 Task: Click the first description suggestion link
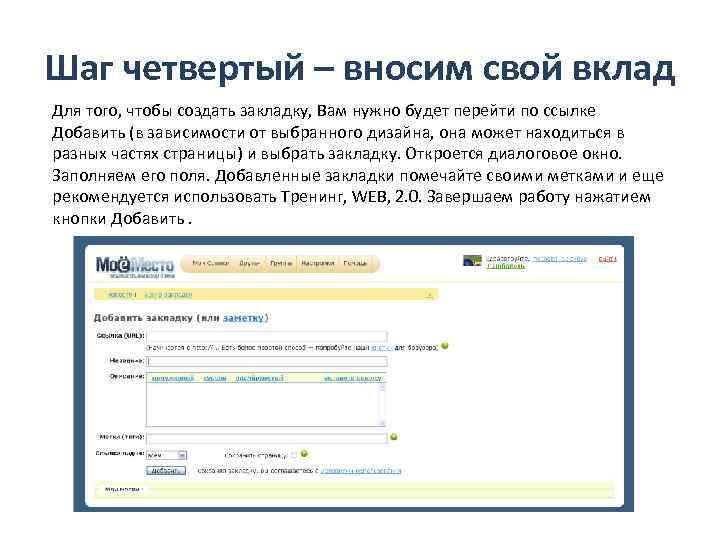[x=173, y=378]
